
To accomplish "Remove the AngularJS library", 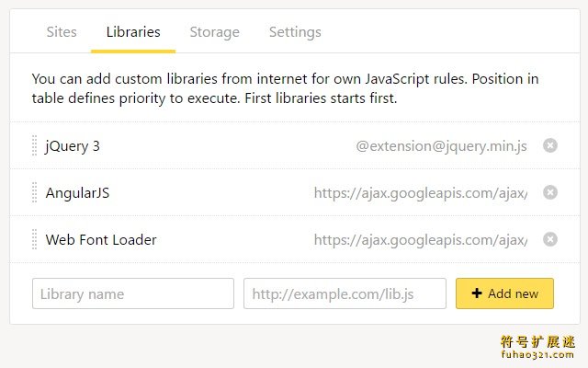I will [550, 192].
